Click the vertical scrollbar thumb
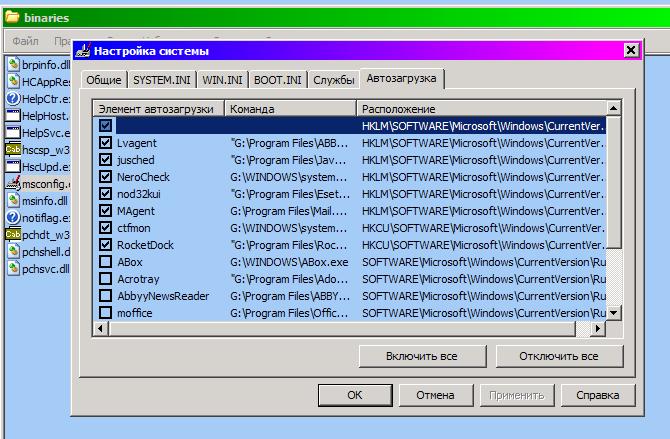 614,182
